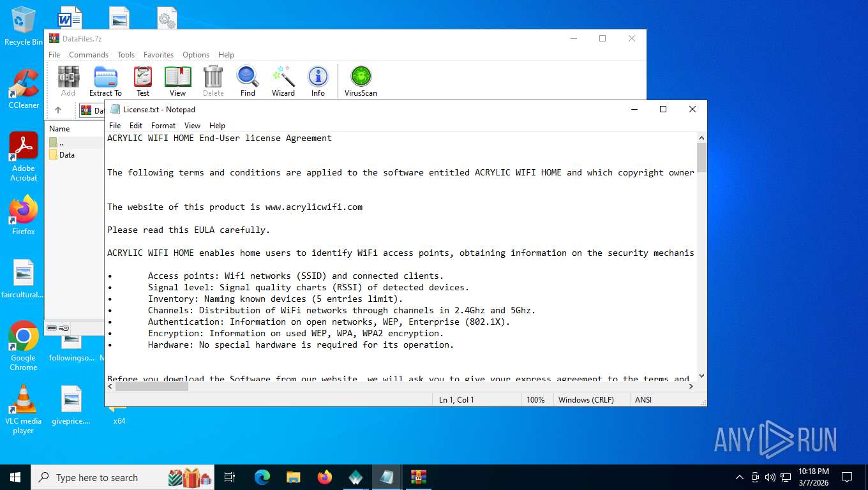
Task: Open the notification center
Action: (847, 477)
